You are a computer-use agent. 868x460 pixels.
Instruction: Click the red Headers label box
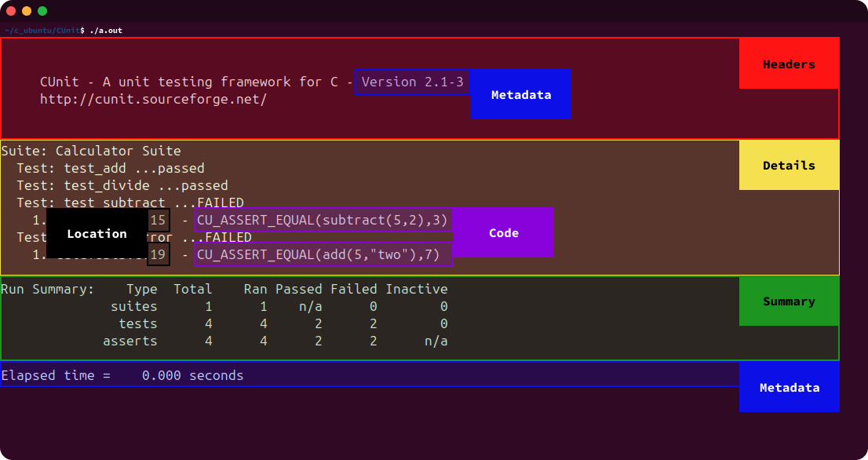pos(789,63)
